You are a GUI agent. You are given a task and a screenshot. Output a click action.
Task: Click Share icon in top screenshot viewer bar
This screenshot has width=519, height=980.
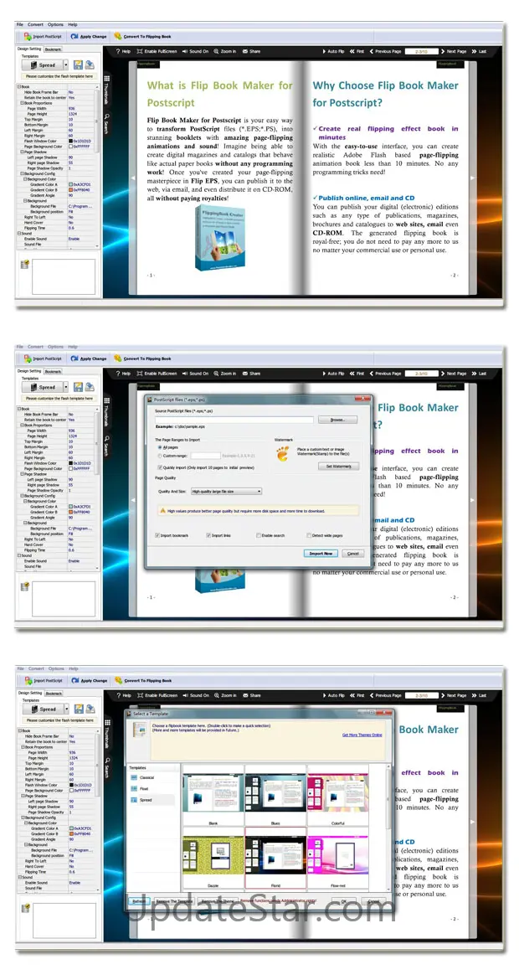pyautogui.click(x=245, y=51)
